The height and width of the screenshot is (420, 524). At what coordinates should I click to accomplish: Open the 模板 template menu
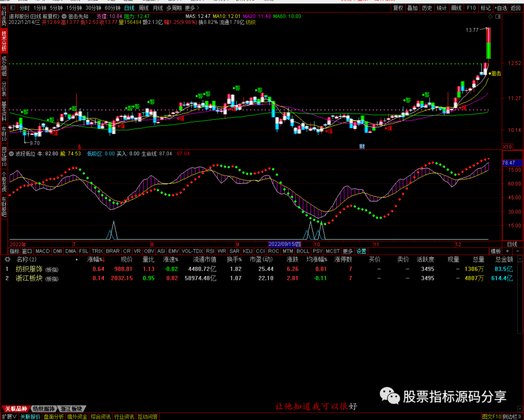click(495, 251)
